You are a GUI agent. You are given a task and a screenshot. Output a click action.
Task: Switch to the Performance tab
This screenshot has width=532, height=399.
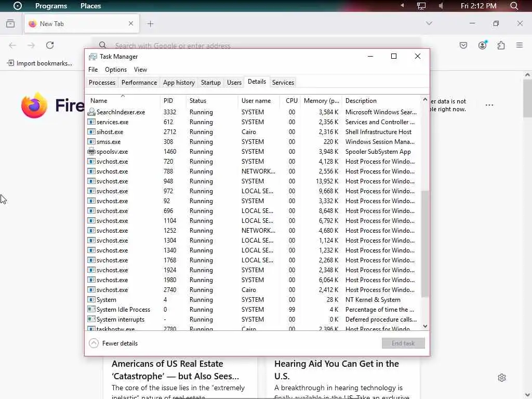(x=139, y=83)
